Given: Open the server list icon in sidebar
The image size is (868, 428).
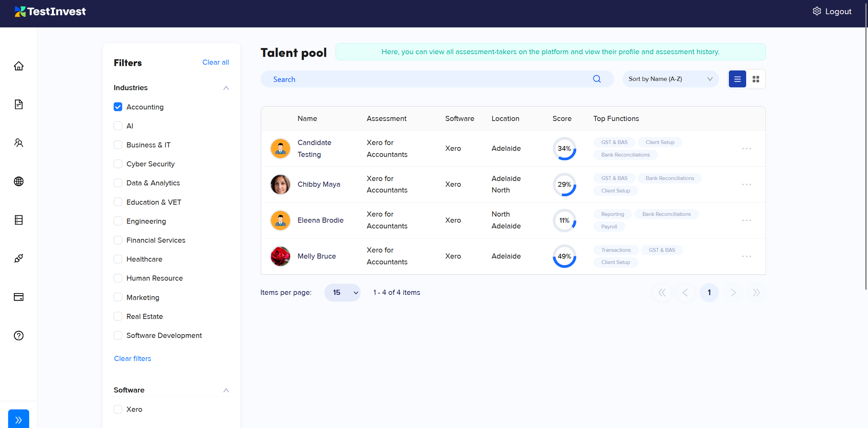Looking at the screenshot, I should coord(19,220).
